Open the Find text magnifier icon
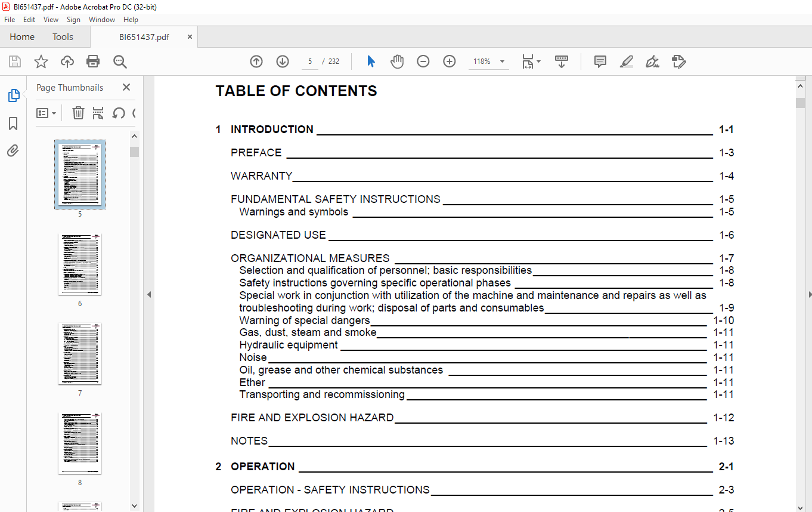Screen dimensions: 812x512 [120, 61]
